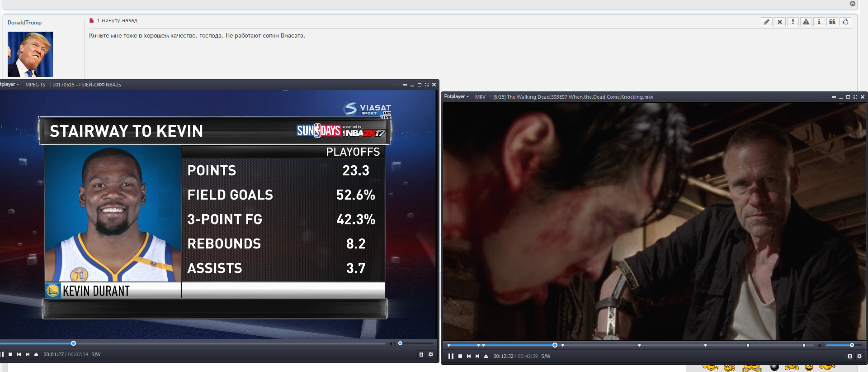
Task: Click chapter marker right after the seek handle
Action: [562, 345]
